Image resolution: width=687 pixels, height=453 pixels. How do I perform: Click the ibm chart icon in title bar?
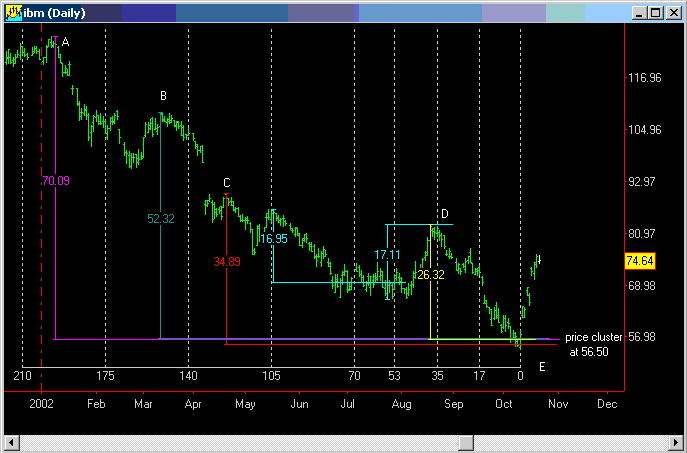click(x=13, y=12)
